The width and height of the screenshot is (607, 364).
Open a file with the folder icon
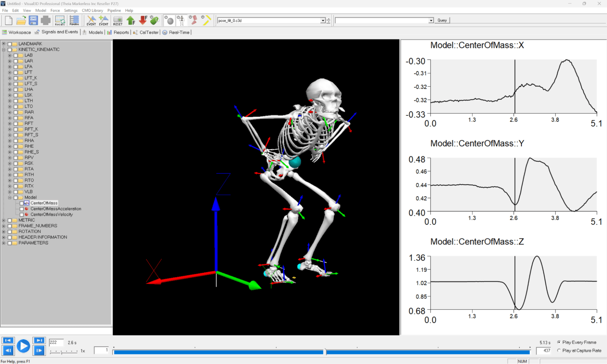[21, 20]
